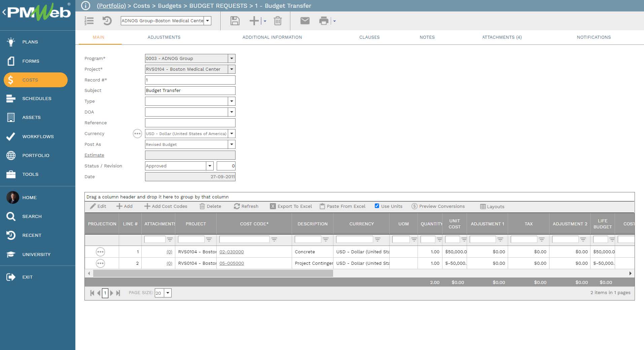Select the Main tab
This screenshot has width=644, height=350.
click(x=99, y=37)
